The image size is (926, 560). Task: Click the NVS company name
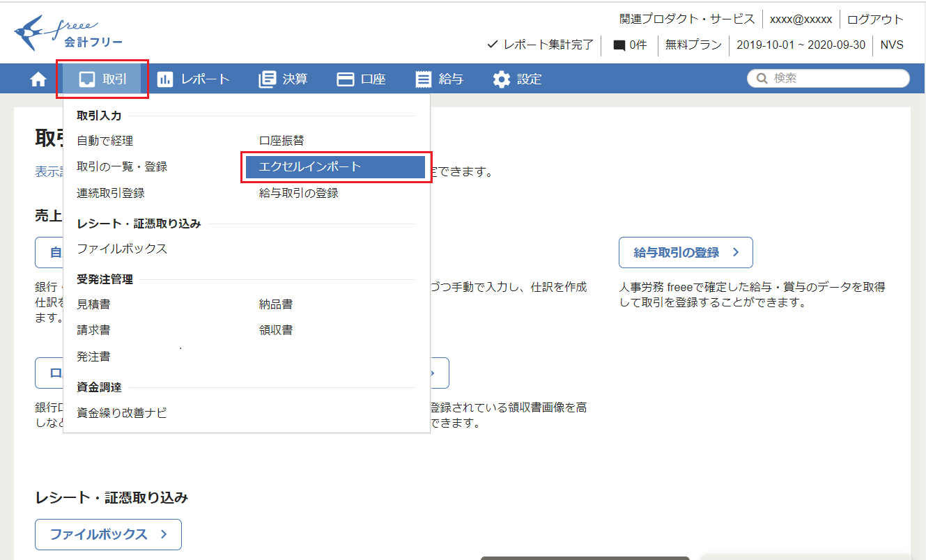click(892, 45)
